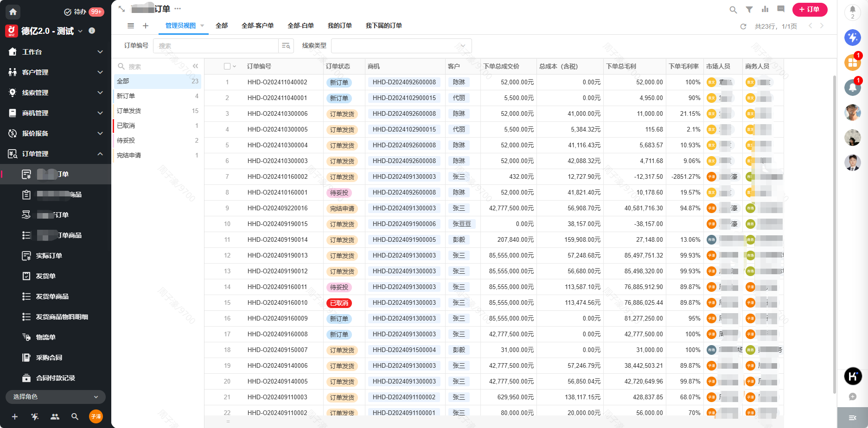
Task: Open the comment bubble icon next to 订单 button
Action: 780,9
